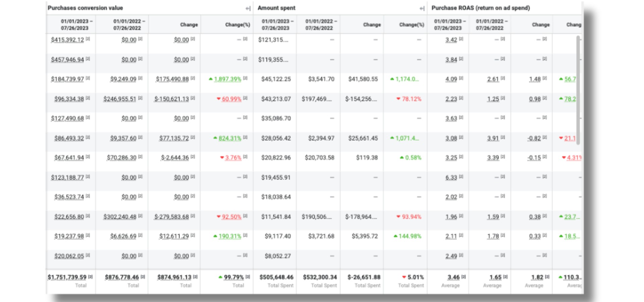Open footnote marker beside $246,955.51

(x=140, y=98)
